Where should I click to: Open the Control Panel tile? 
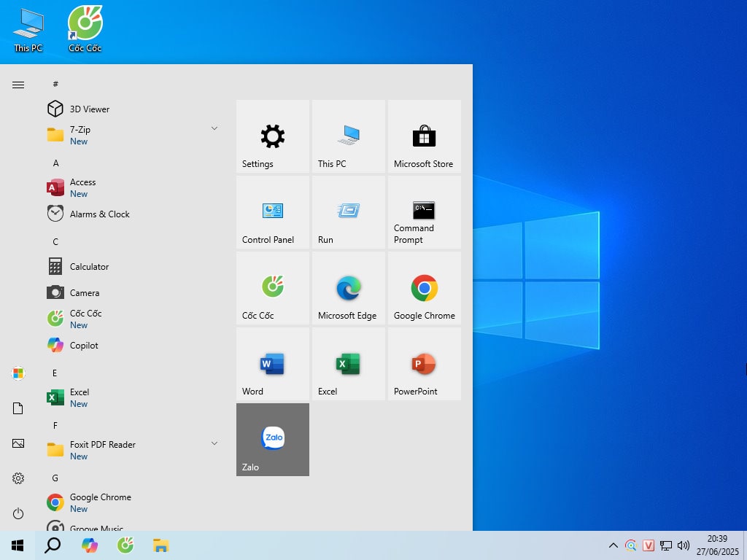(x=272, y=212)
